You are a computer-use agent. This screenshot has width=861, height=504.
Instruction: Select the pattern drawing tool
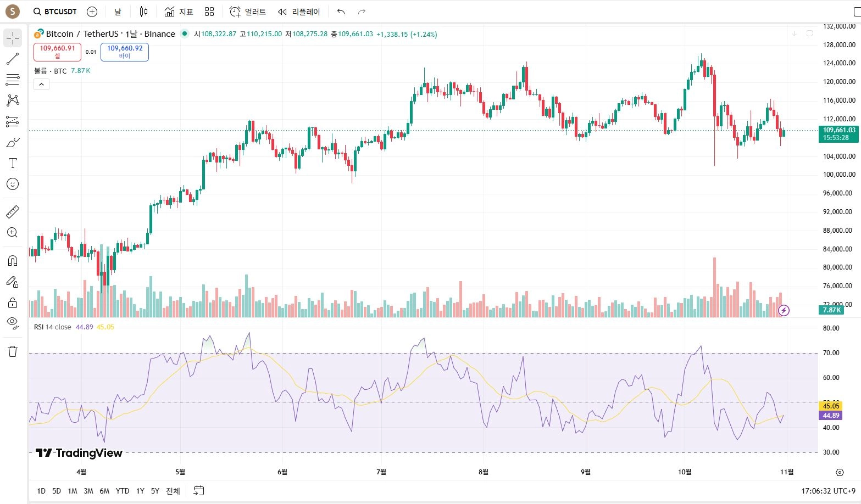click(13, 100)
